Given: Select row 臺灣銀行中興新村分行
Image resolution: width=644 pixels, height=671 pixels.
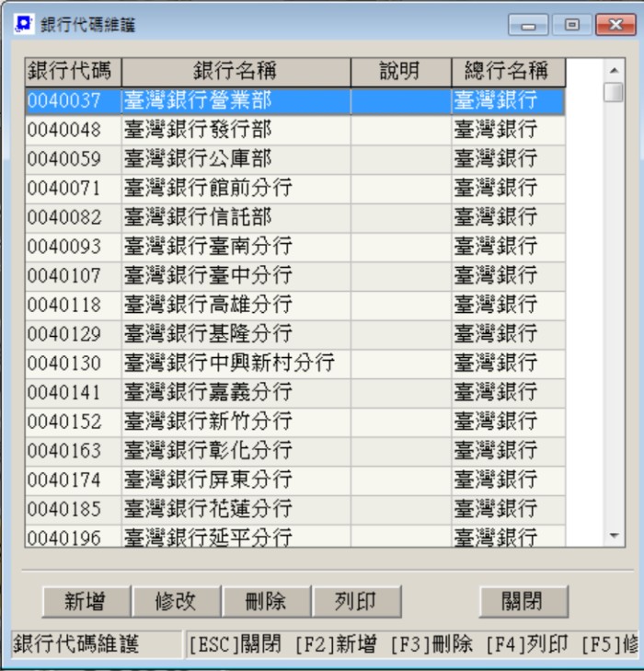Looking at the screenshot, I should pos(295,364).
